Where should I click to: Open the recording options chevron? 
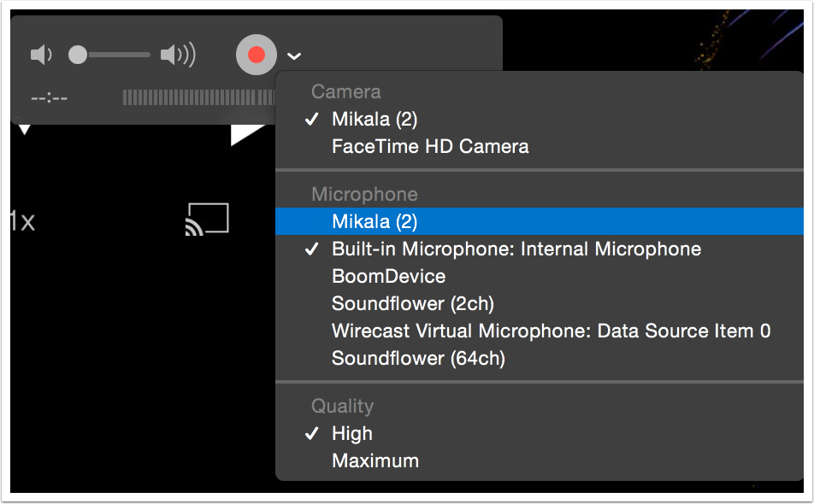[294, 56]
